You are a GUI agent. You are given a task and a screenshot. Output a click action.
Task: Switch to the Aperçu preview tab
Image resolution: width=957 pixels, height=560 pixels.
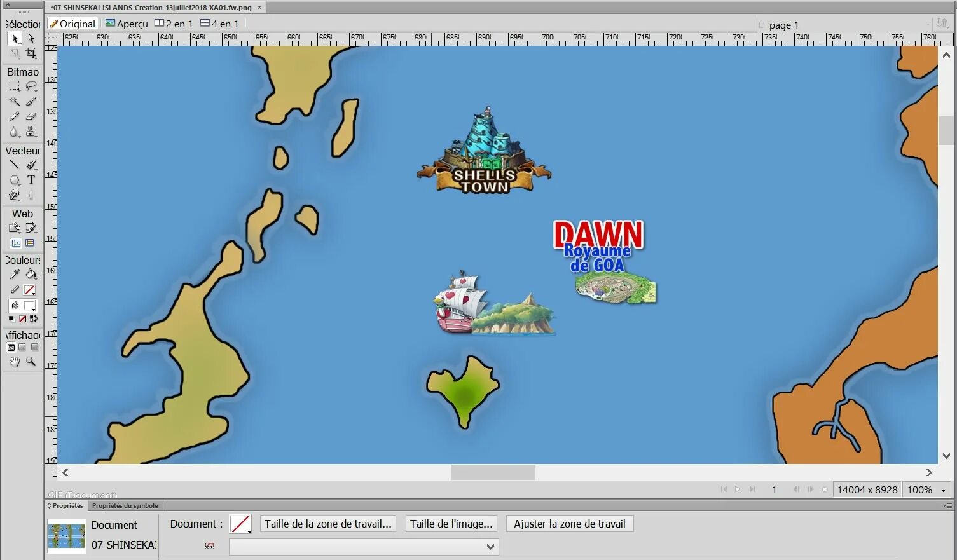(127, 24)
